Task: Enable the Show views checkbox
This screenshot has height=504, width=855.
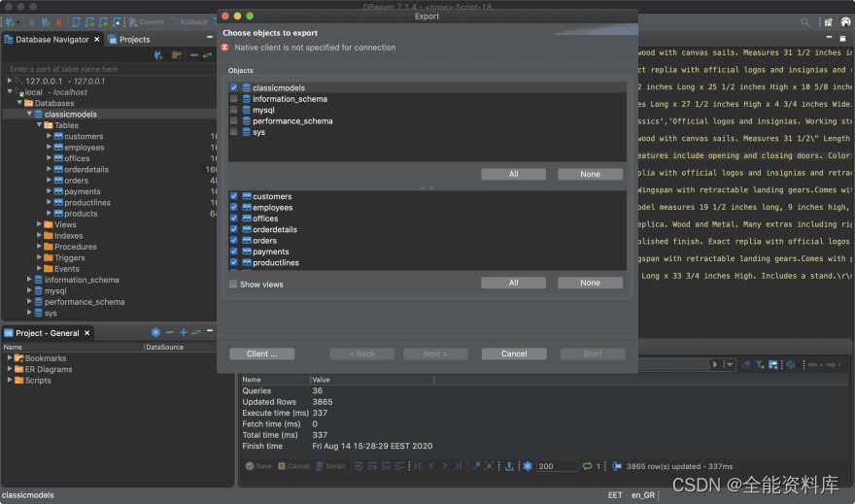Action: tap(233, 285)
